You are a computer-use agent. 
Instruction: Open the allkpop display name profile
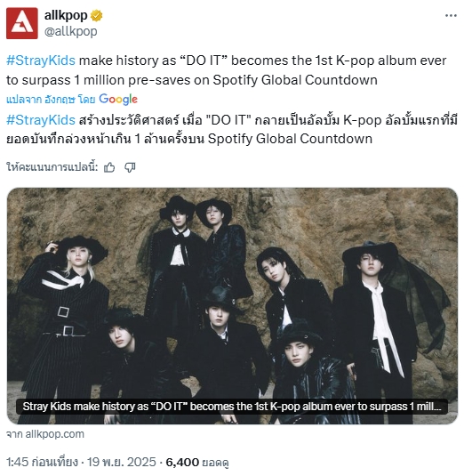[x=66, y=15]
